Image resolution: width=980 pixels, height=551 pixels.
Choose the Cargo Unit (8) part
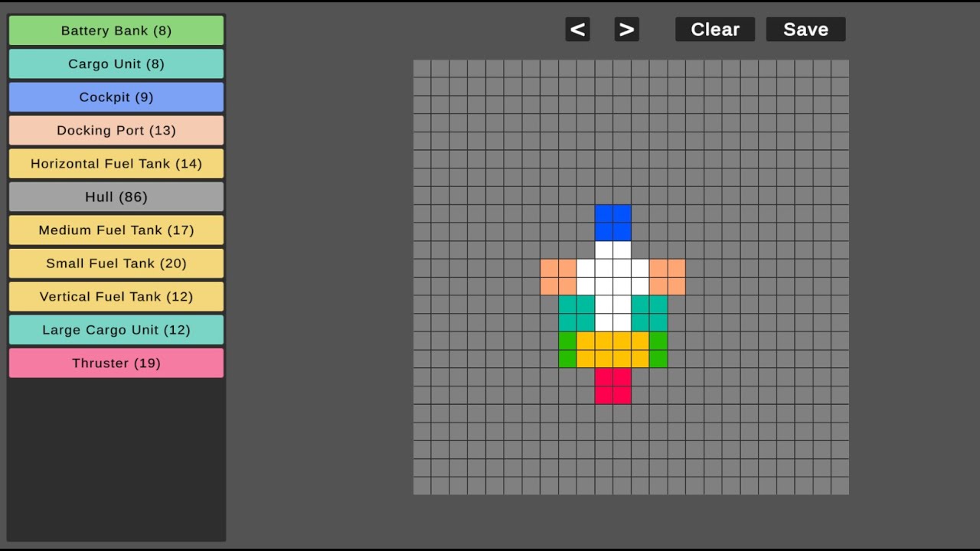coord(116,64)
